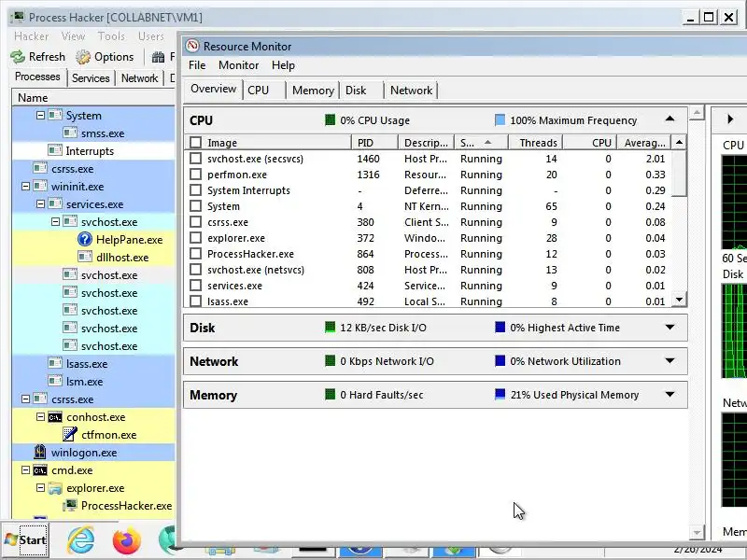The width and height of the screenshot is (747, 560).
Task: Check the svchost.exe (secsvcs) checkbox
Action: (195, 159)
